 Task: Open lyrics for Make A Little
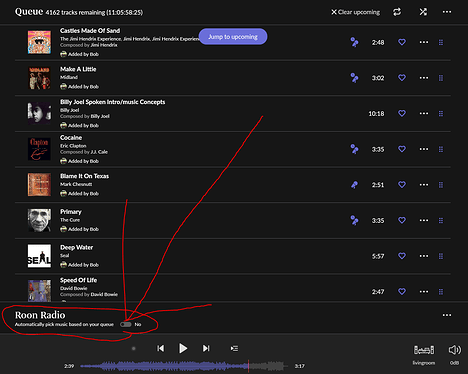click(x=354, y=78)
